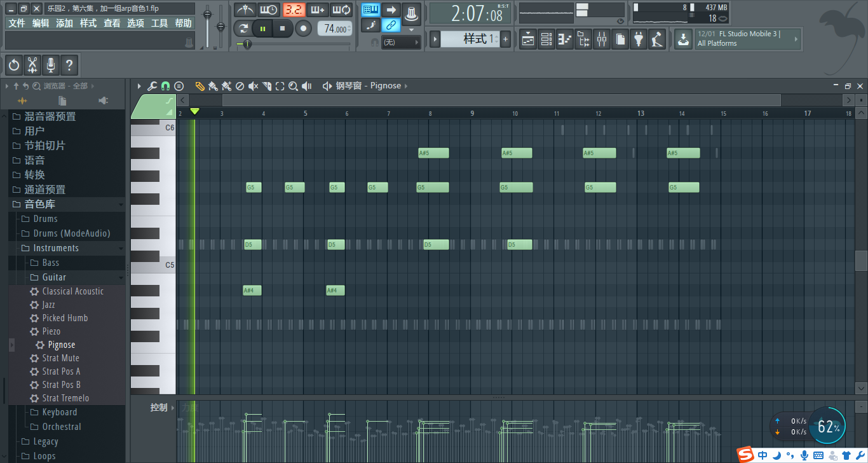The image size is (868, 463).
Task: Click the download content library icon
Action: tap(683, 39)
